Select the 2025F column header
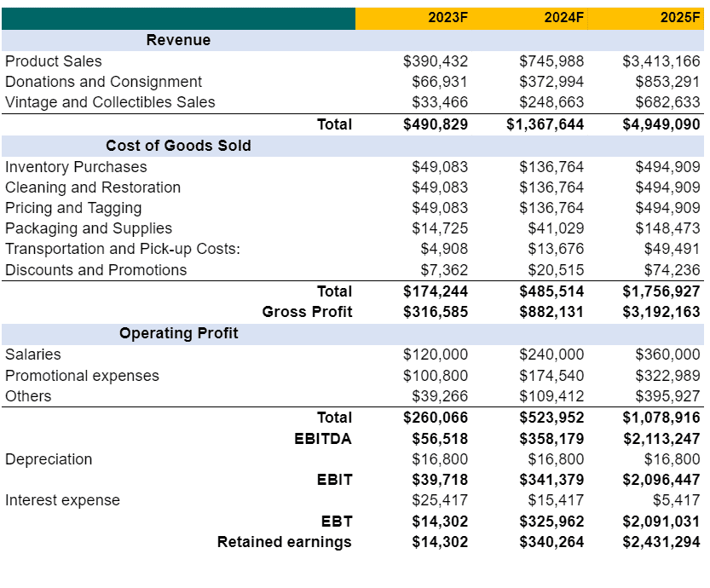Screen dimensions: 710x588 click(680, 18)
